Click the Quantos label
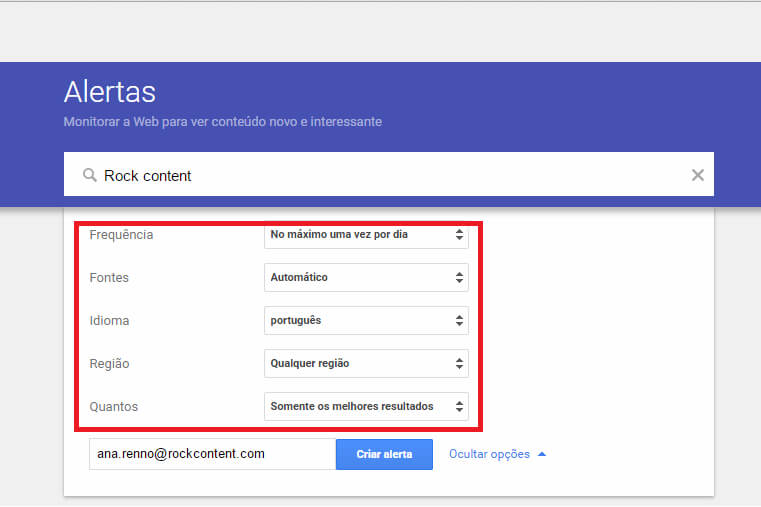The height and width of the screenshot is (507, 761). pyautogui.click(x=114, y=407)
